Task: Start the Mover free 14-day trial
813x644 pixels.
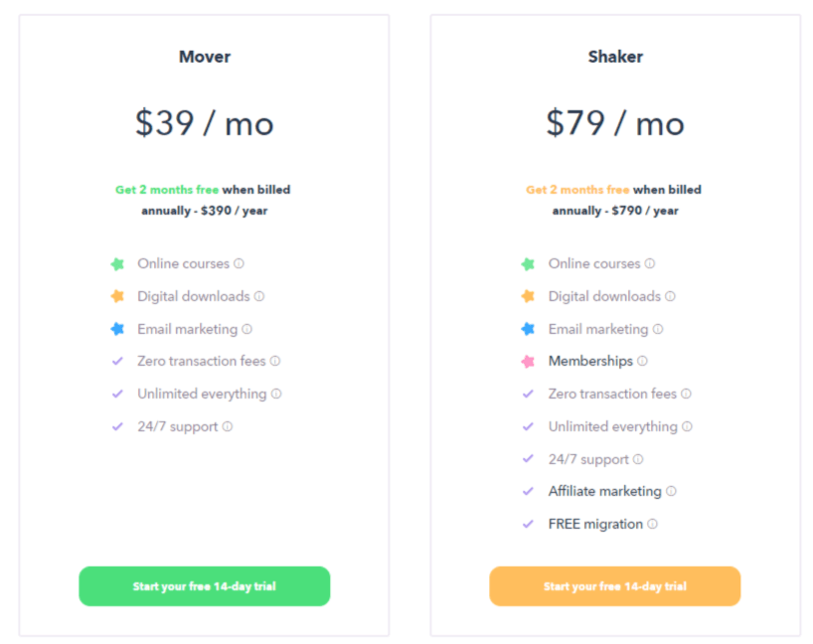Action: [x=205, y=586]
